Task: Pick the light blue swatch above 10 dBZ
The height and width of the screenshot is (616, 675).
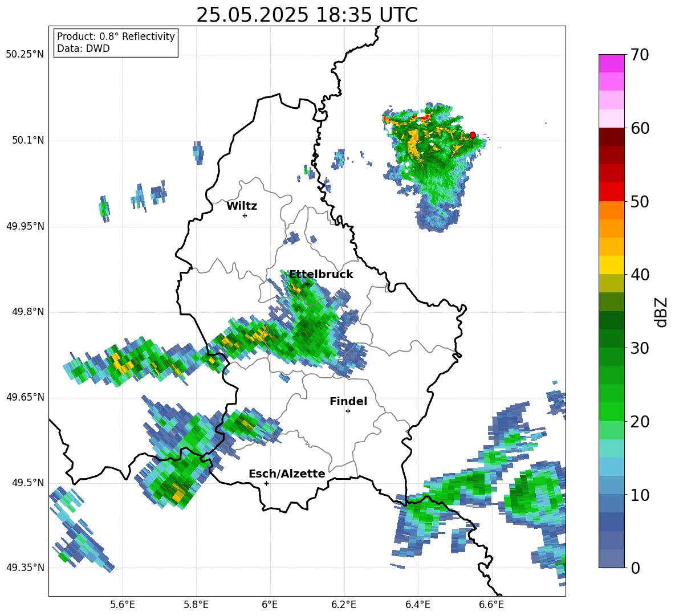Action: pyautogui.click(x=611, y=486)
